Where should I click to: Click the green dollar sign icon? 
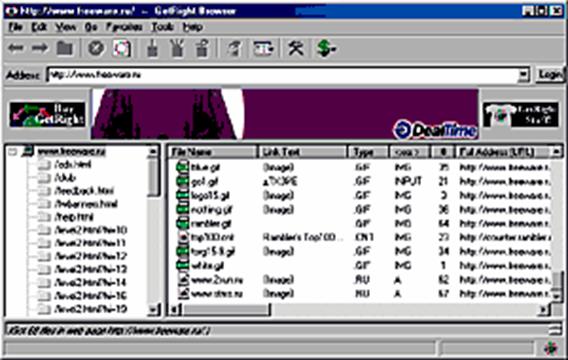pyautogui.click(x=326, y=48)
